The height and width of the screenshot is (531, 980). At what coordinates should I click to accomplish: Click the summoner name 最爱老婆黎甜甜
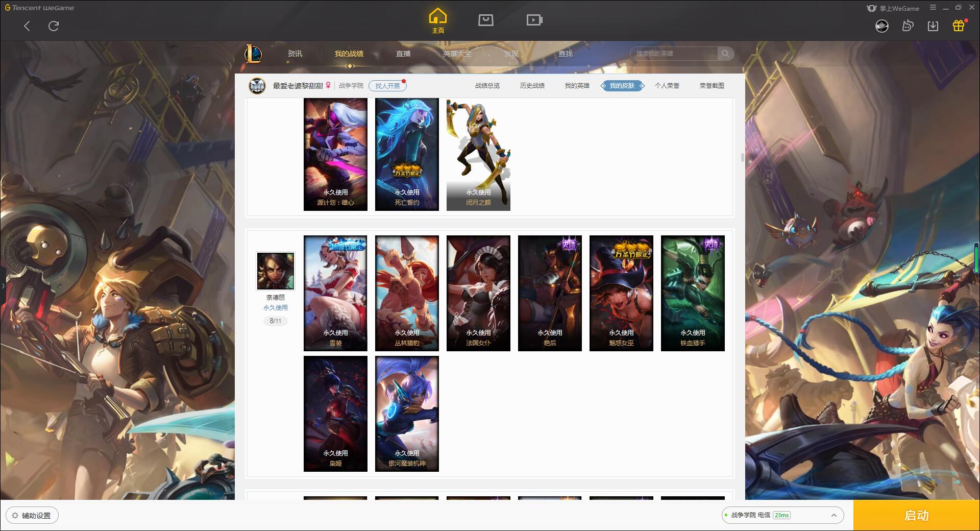[298, 86]
